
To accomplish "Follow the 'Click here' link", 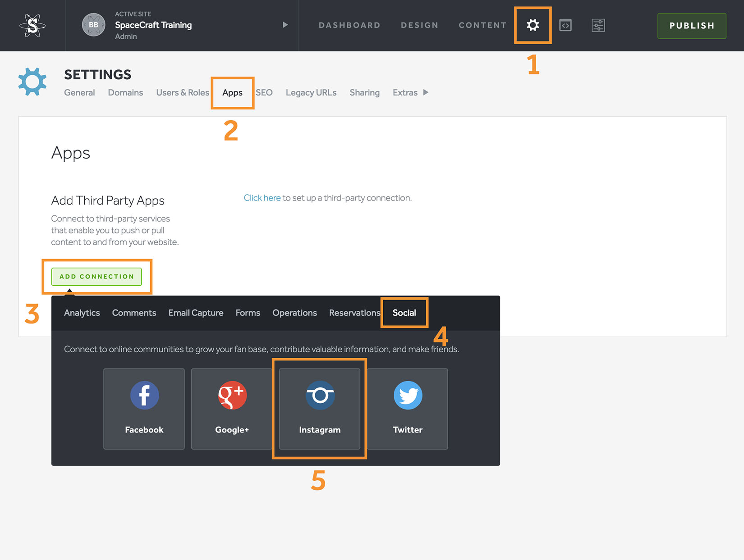I will coord(262,198).
